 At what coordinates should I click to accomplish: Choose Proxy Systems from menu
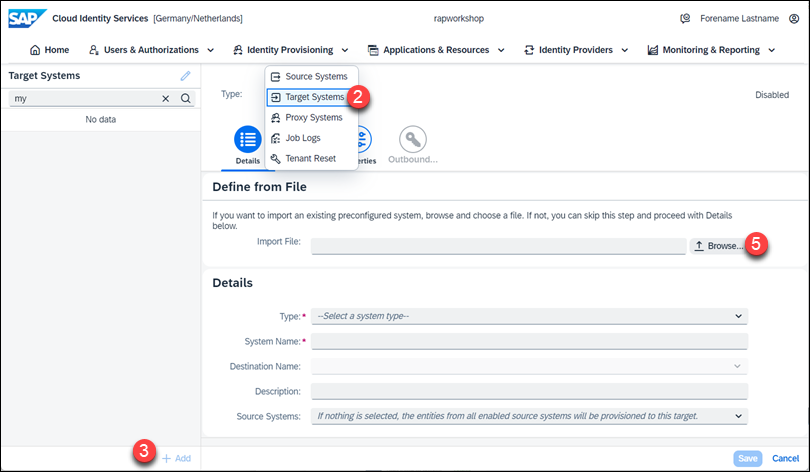pyautogui.click(x=311, y=118)
